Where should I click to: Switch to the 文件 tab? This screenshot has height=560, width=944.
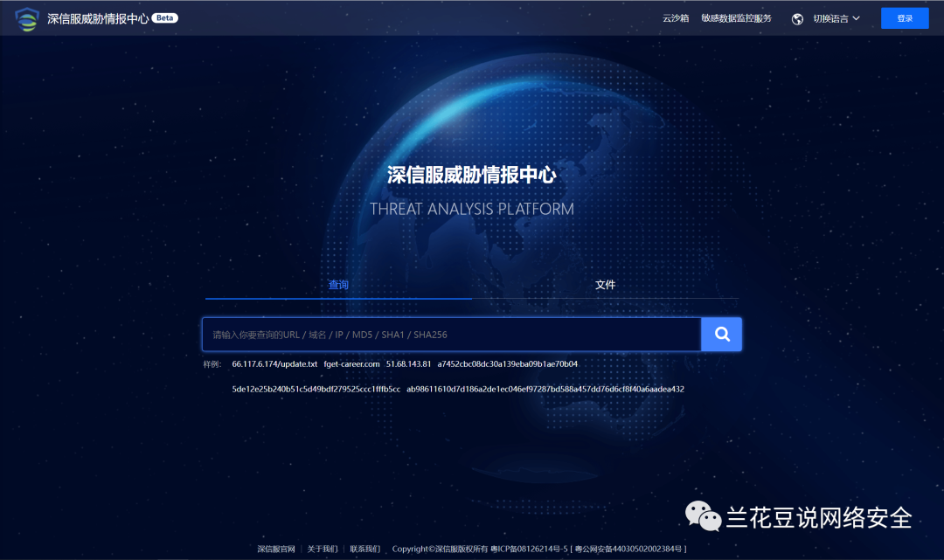click(605, 285)
